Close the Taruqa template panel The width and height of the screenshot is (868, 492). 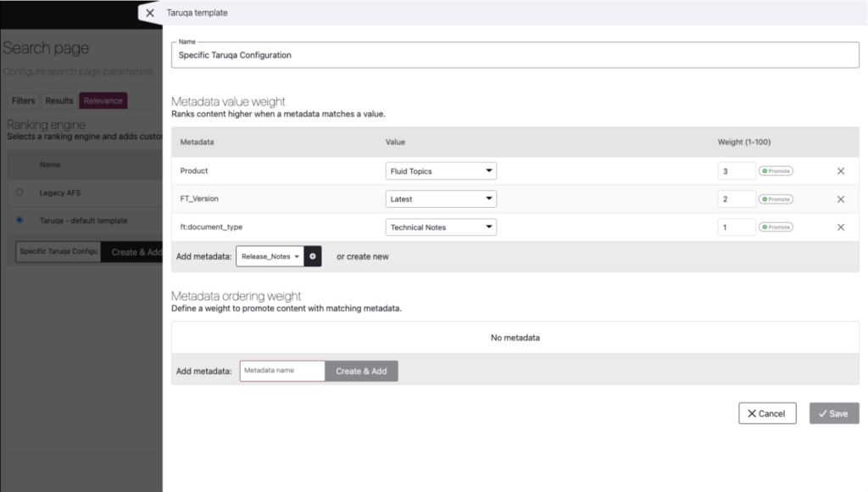150,13
